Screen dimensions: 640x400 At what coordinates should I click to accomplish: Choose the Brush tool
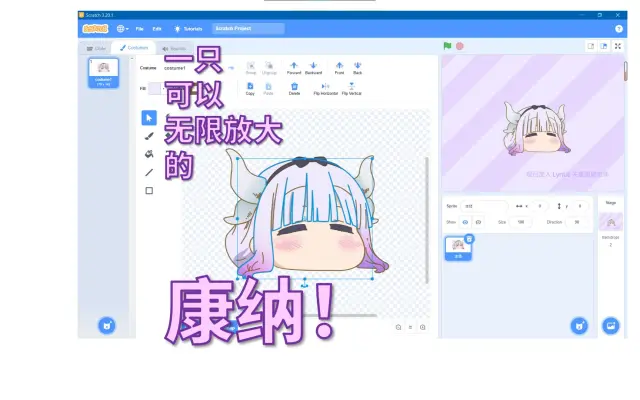click(x=149, y=135)
